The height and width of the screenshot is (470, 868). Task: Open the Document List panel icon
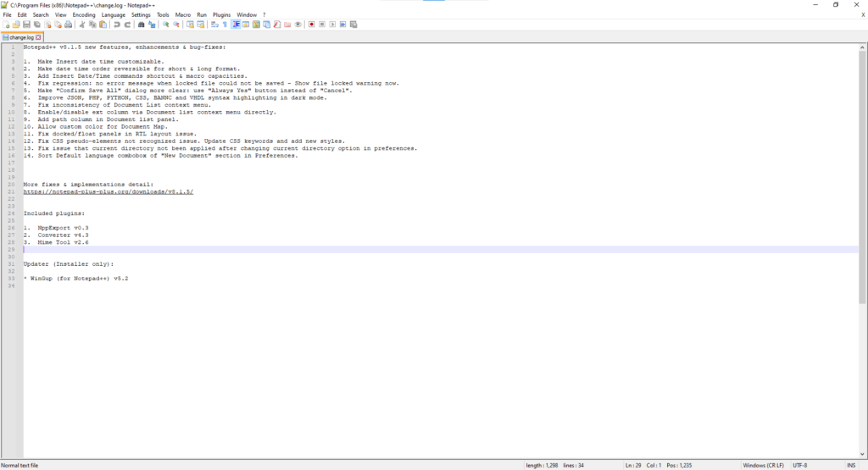[x=267, y=25]
